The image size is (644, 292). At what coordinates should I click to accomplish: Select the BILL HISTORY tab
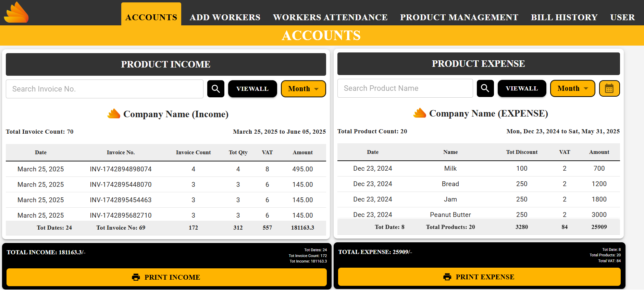click(564, 17)
